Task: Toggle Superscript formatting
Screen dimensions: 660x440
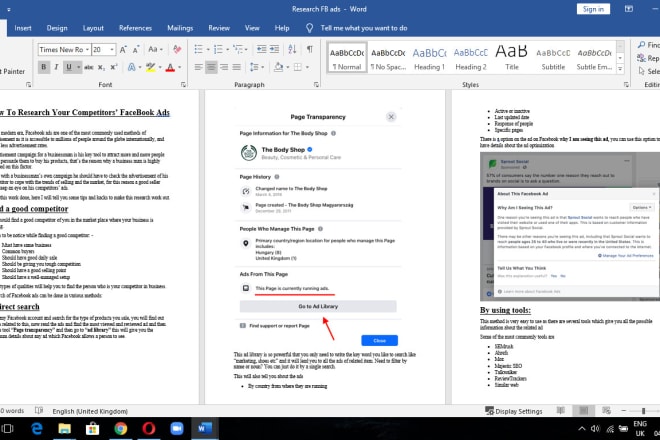Action: [114, 67]
